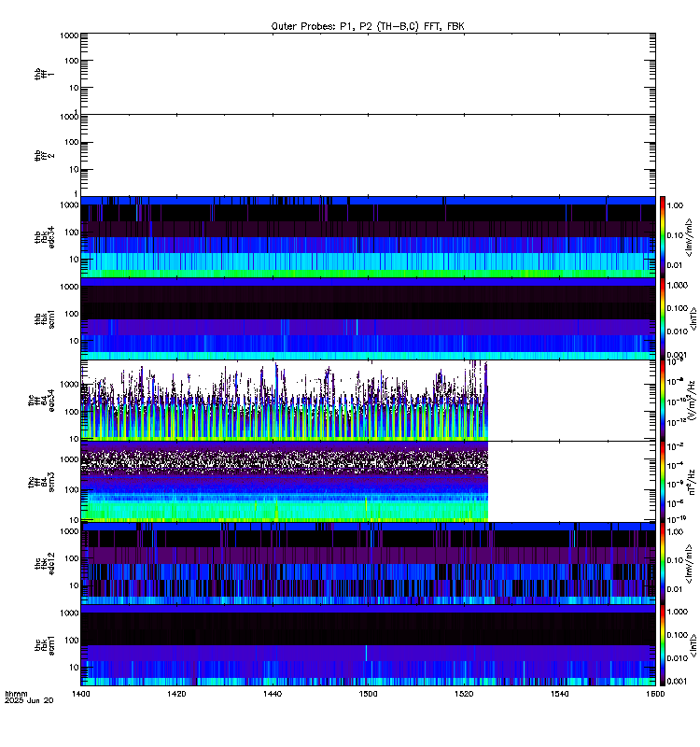
Task: Click the "<|nT|>" label beside bottom color bar
Action: pos(693,645)
